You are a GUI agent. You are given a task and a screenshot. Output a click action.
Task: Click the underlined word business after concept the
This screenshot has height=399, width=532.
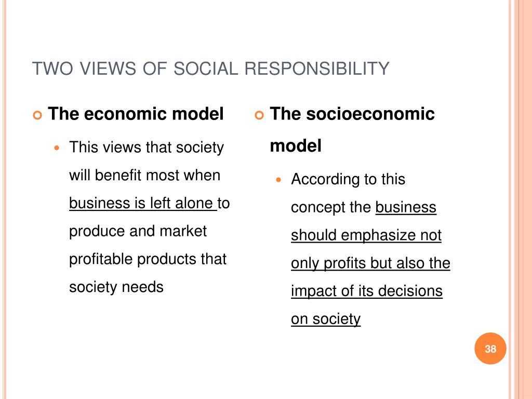tap(406, 207)
